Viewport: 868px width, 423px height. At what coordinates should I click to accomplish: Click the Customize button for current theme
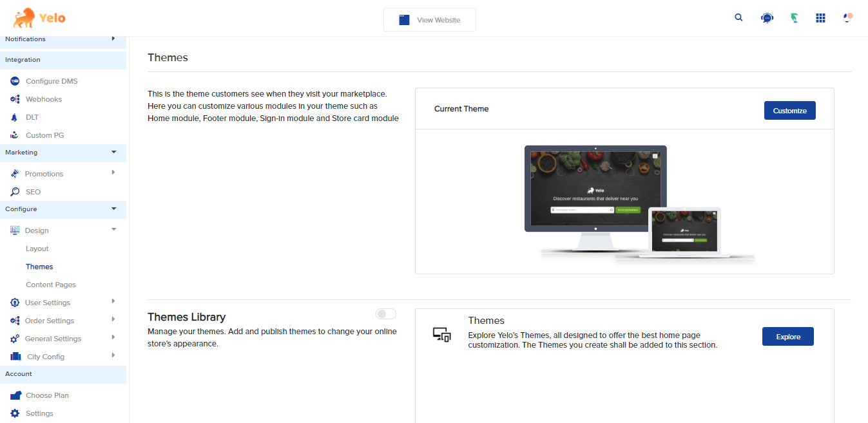click(x=789, y=111)
